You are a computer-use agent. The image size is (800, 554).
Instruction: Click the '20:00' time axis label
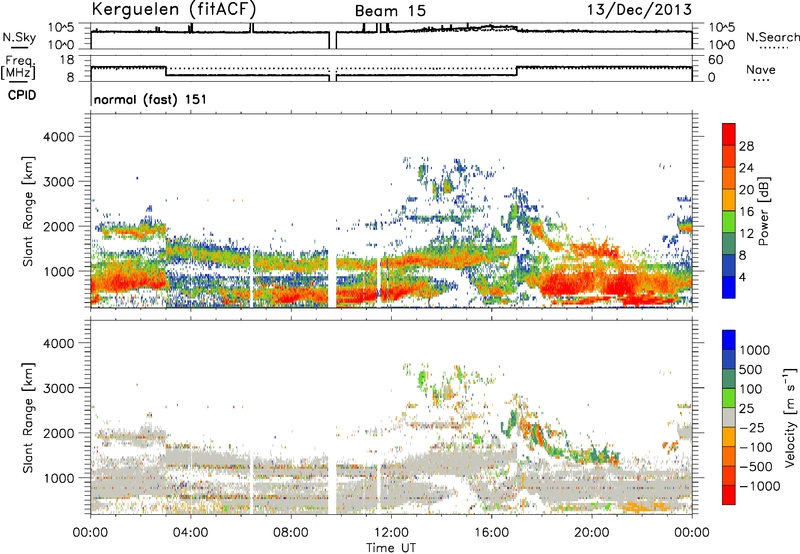coord(591,533)
